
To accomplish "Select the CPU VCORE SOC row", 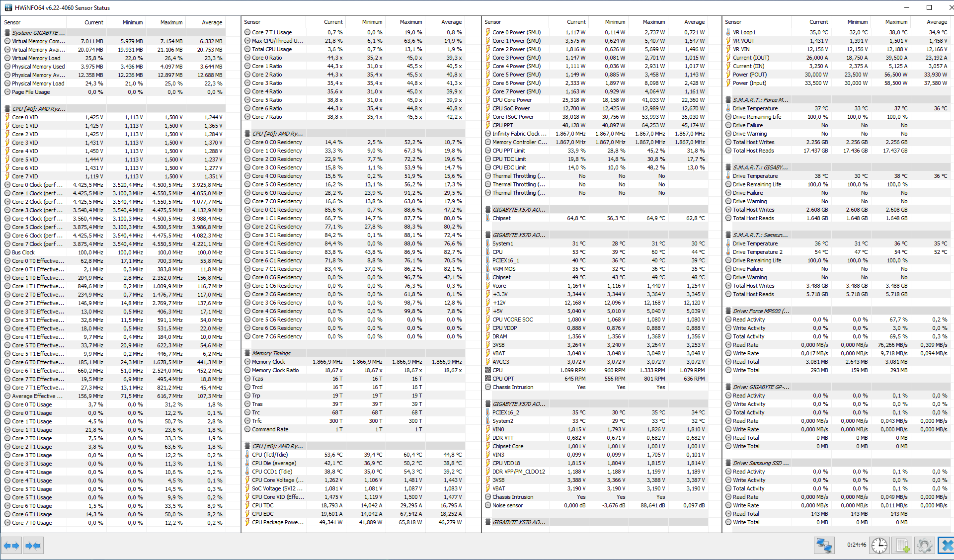I will click(x=595, y=320).
